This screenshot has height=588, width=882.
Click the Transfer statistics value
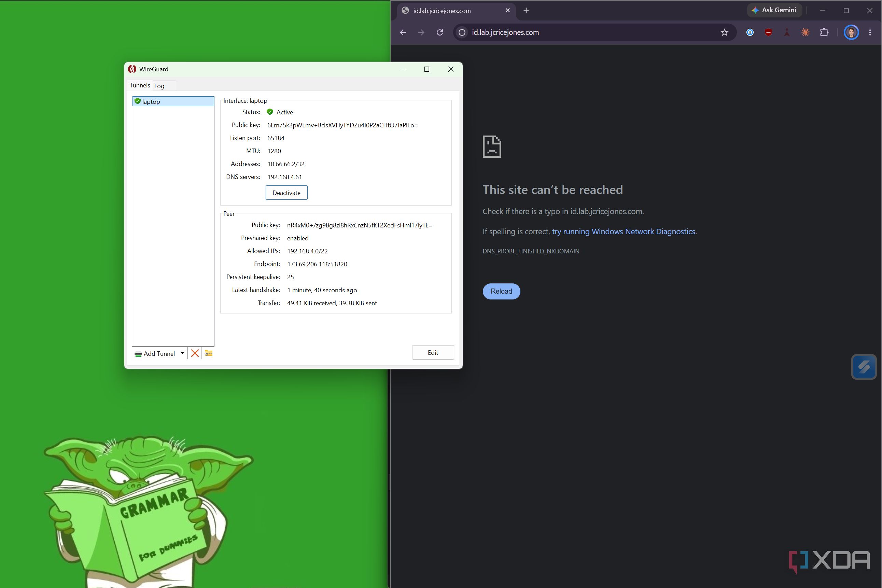click(332, 303)
